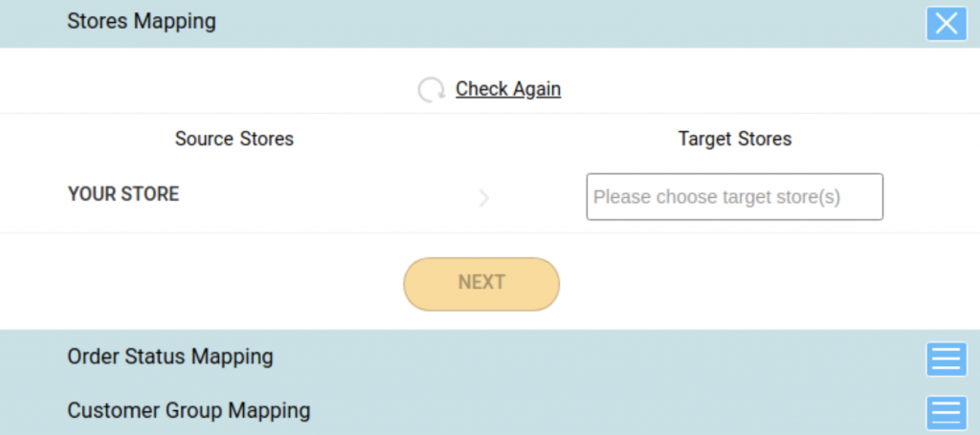Click the circular refresh icon beside Check Again
The height and width of the screenshot is (435, 980).
[x=432, y=90]
